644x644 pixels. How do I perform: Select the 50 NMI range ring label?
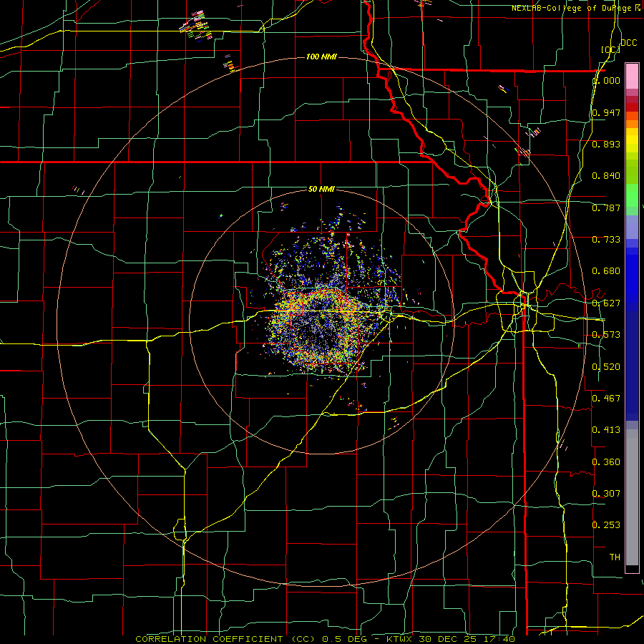click(321, 189)
